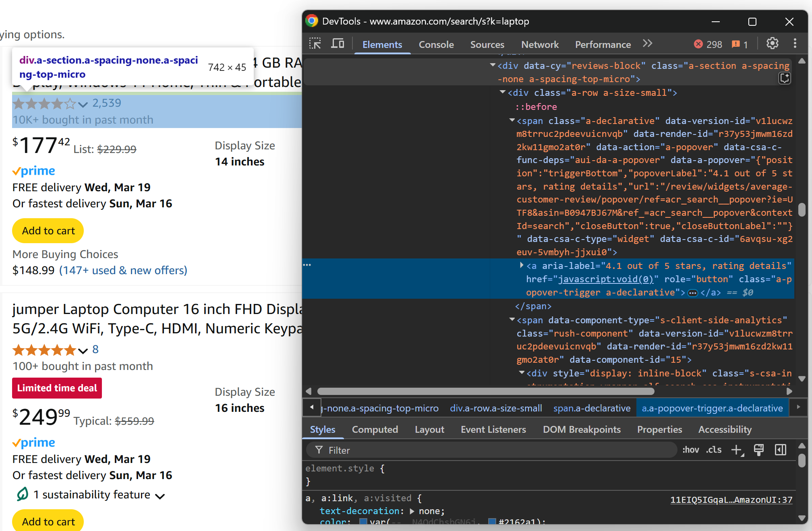Click the red error count 298

pyautogui.click(x=708, y=44)
